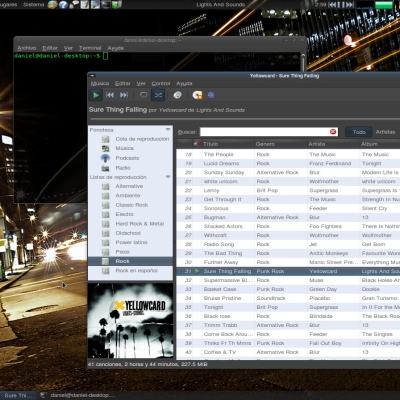The image size is (400, 400).
Task: Click the green launcher icon in top panel
Action: click(x=117, y=4)
